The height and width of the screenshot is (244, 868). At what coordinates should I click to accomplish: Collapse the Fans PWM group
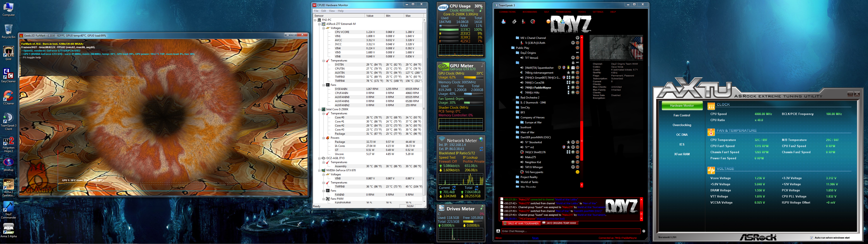[x=323, y=199]
